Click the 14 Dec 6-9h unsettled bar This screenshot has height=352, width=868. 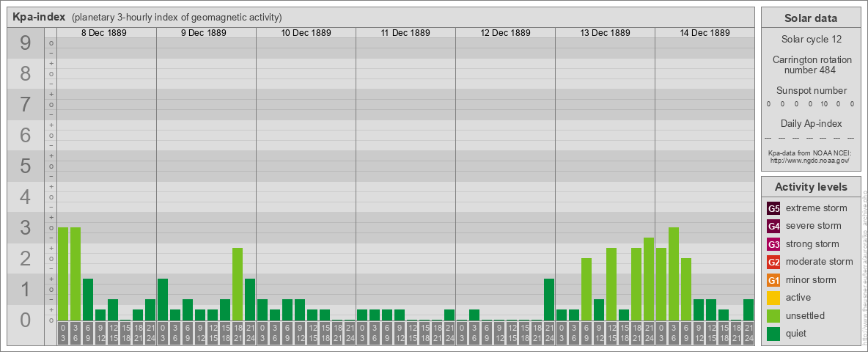tap(686, 290)
